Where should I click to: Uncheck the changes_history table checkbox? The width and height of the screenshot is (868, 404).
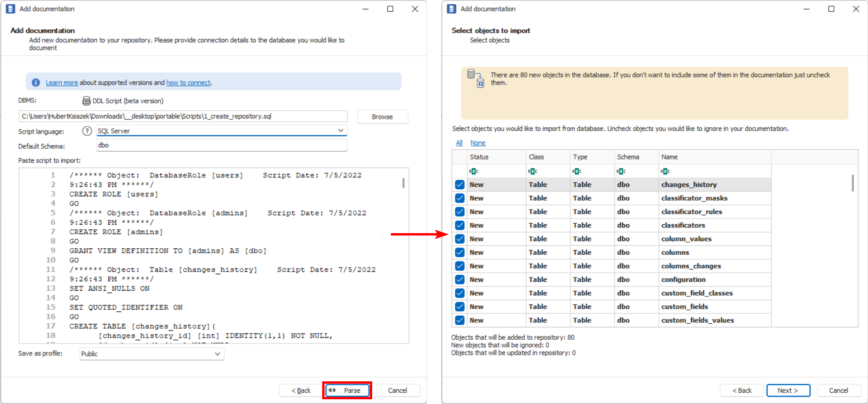point(460,185)
